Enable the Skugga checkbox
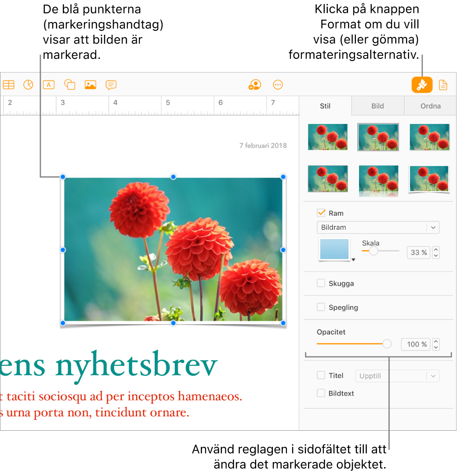 pos(321,283)
